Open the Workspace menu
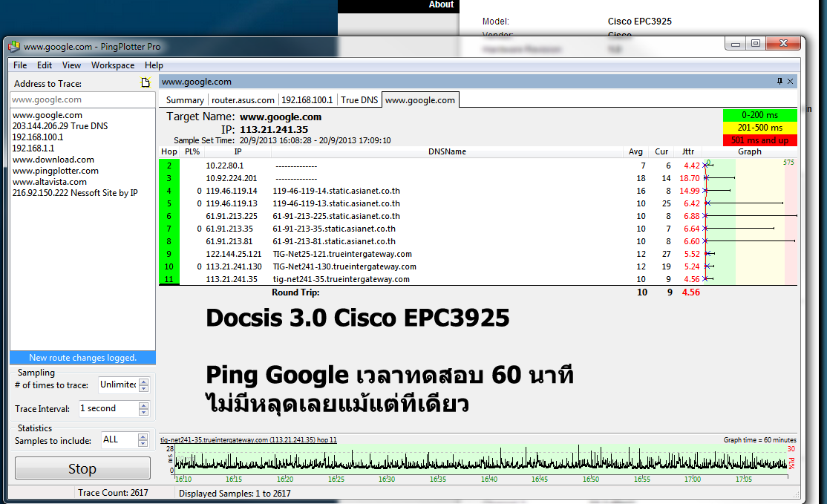827x504 pixels. pos(113,65)
